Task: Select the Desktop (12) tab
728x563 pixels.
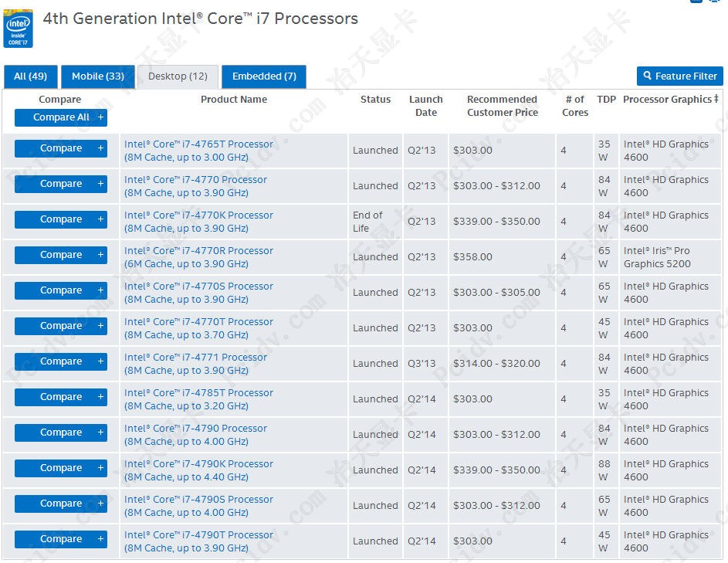Action: point(178,76)
